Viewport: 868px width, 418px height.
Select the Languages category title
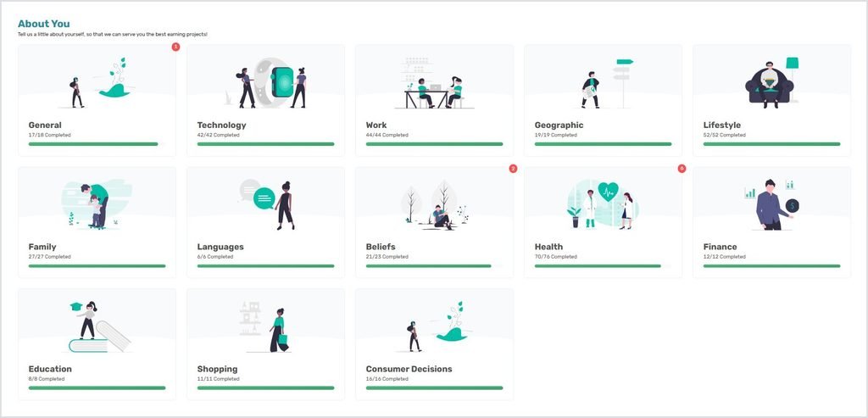220,247
